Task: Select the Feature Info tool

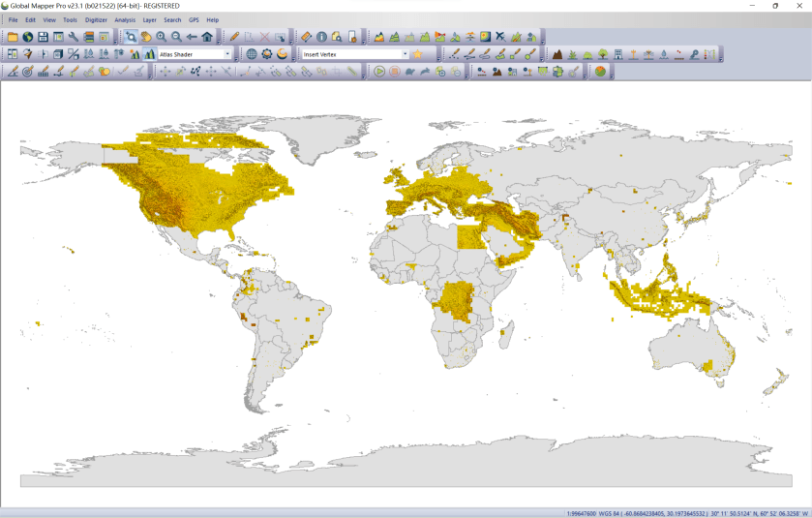Action: click(x=321, y=37)
